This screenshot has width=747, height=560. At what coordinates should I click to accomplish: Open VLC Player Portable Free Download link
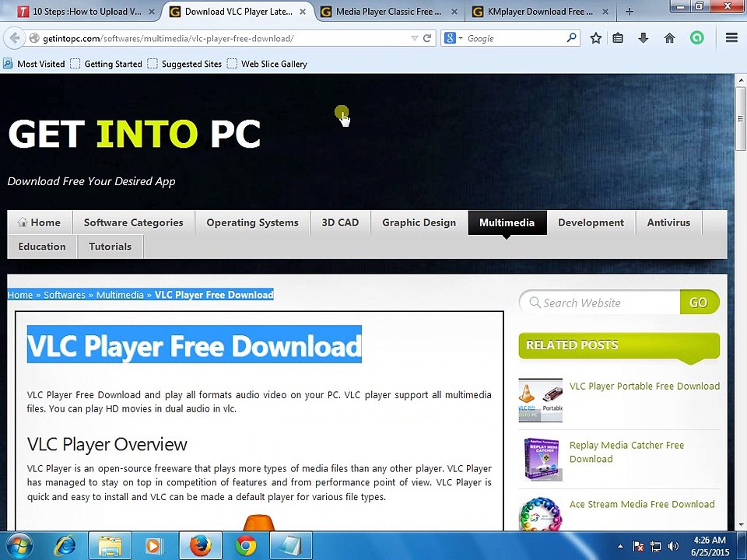tap(644, 386)
